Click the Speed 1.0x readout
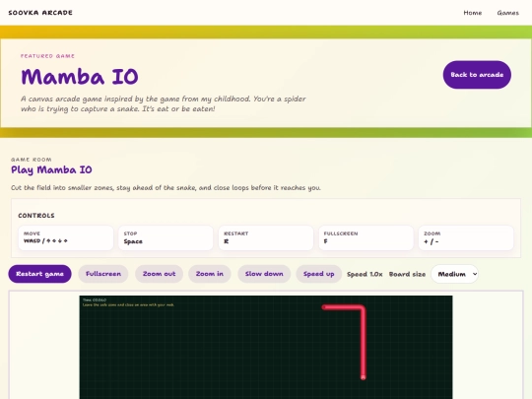 (x=365, y=274)
